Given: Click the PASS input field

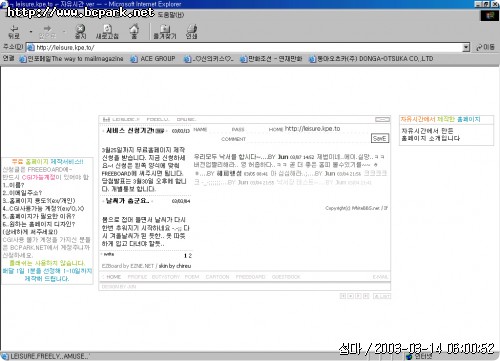Looking at the screenshot, I should point(256,129).
